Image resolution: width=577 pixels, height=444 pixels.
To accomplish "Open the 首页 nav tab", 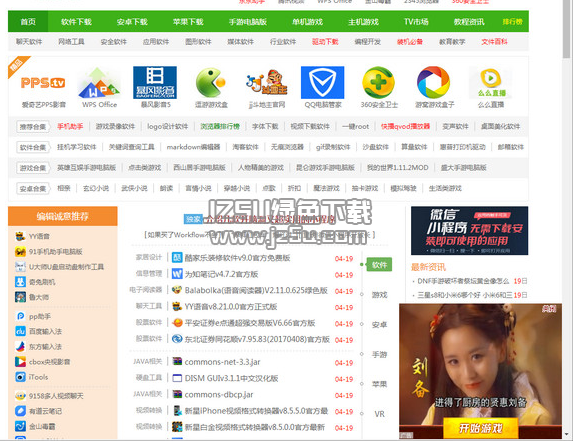I will [x=28, y=22].
